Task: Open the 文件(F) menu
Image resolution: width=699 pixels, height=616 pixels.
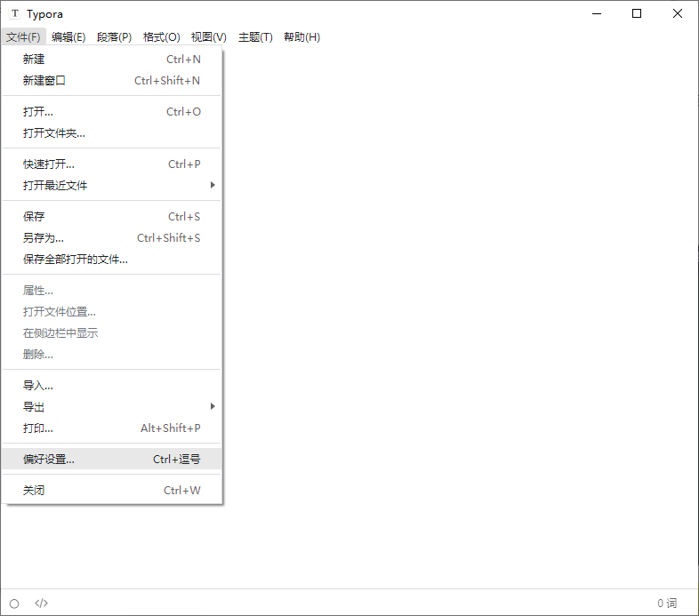Action: pyautogui.click(x=23, y=37)
